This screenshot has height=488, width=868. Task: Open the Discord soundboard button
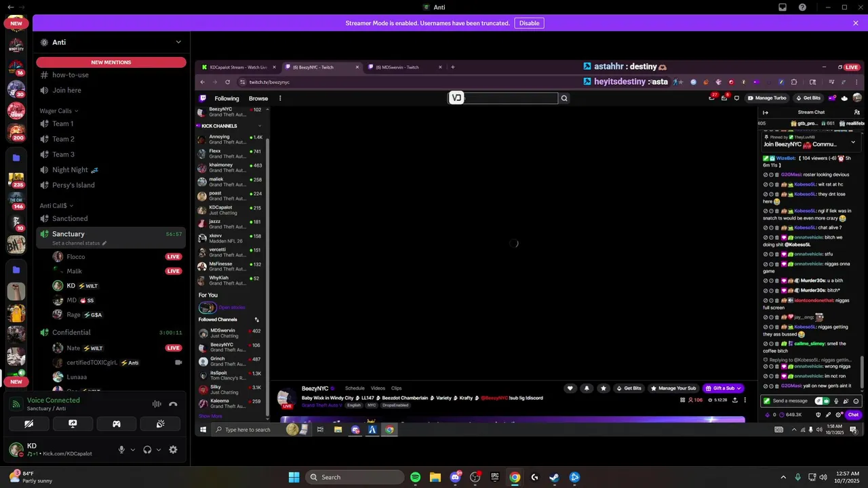(x=160, y=424)
